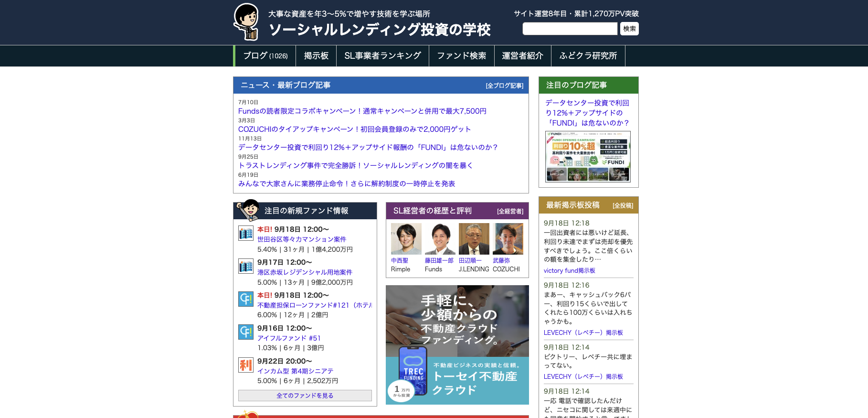Click the FUNDI campaign thumbnail image
This screenshot has height=418, width=868.
588,156
